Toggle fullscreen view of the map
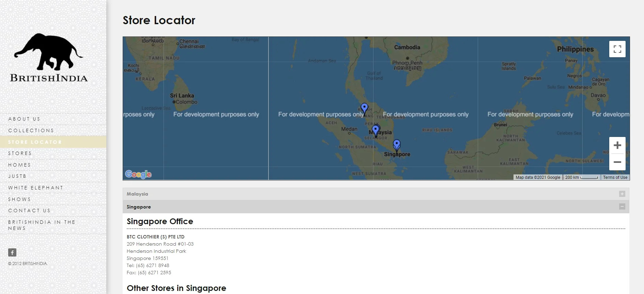The height and width of the screenshot is (294, 644). coord(617,49)
